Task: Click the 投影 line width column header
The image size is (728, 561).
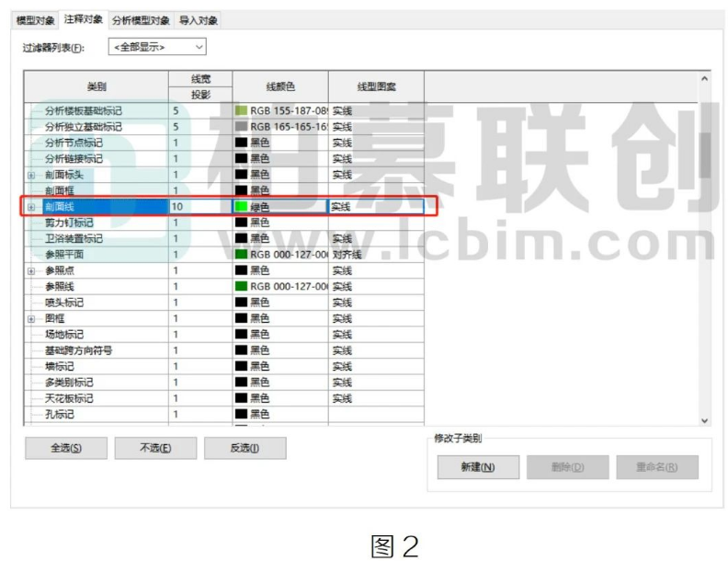Action: [x=200, y=95]
